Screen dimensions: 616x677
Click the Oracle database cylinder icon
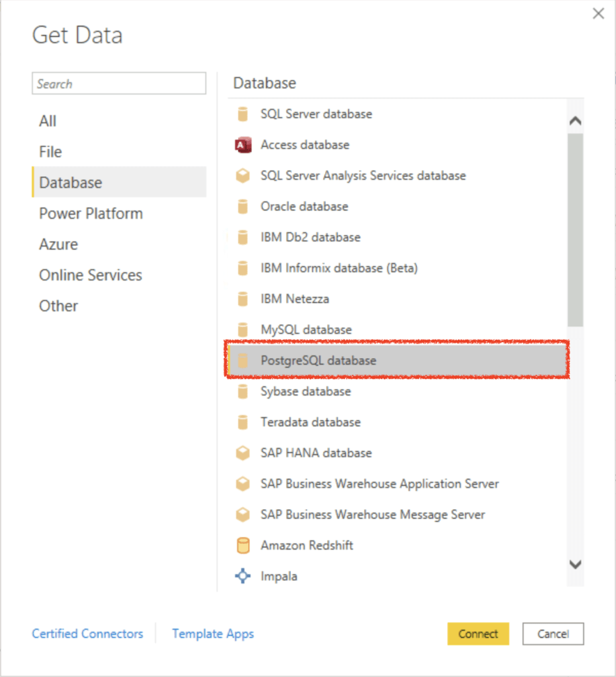(243, 206)
